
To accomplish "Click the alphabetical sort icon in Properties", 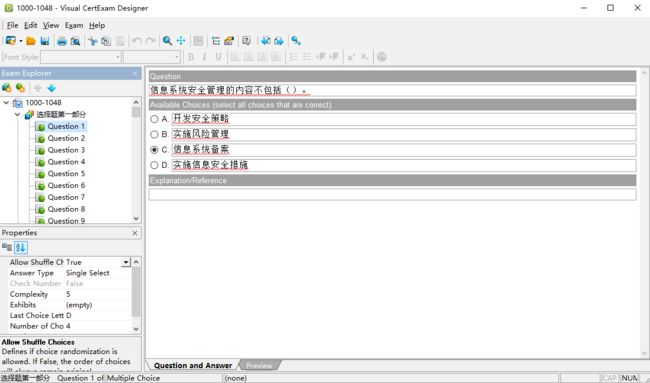I will pyautogui.click(x=21, y=247).
